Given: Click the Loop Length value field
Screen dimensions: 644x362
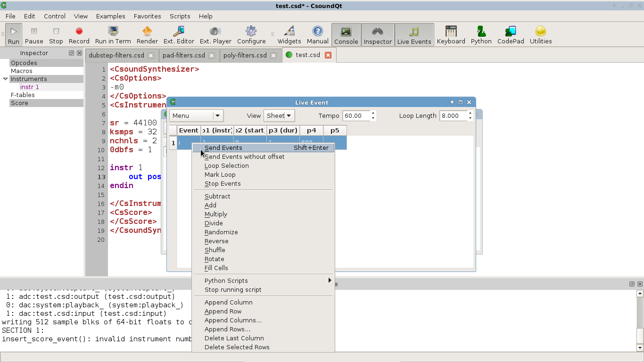Looking at the screenshot, I should (x=454, y=115).
